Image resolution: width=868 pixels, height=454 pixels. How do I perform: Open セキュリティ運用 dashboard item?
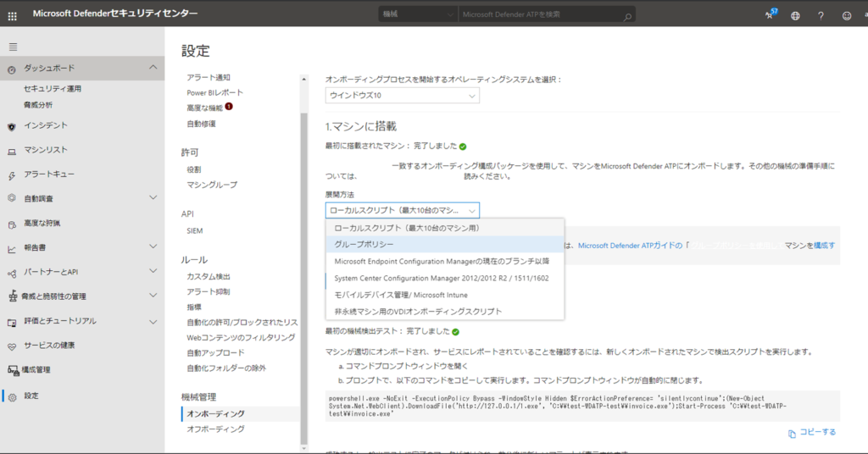[52, 88]
